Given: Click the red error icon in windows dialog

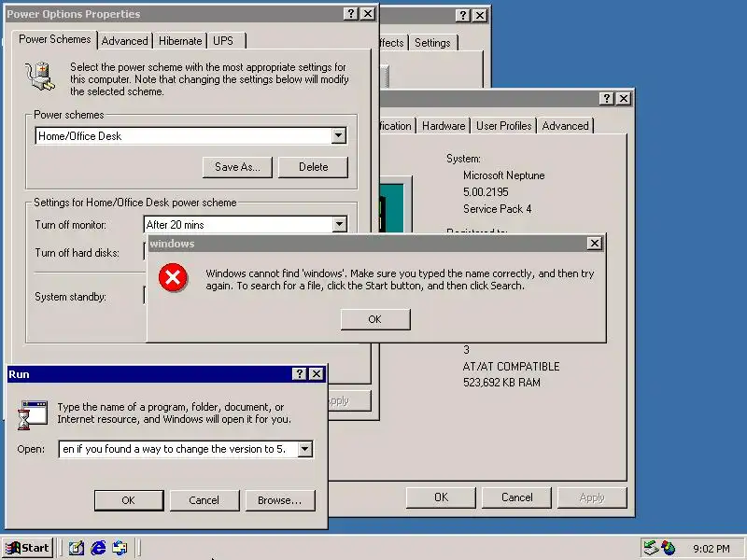Looking at the screenshot, I should pyautogui.click(x=173, y=277).
